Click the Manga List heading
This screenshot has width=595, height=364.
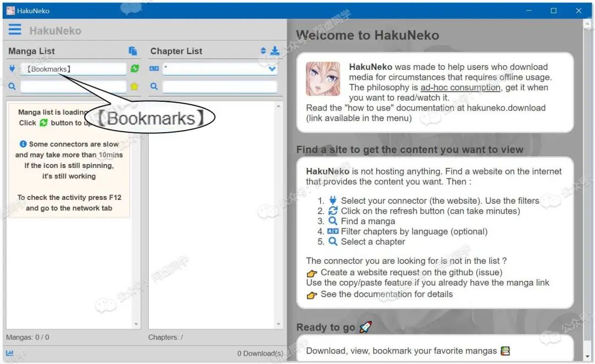click(x=31, y=51)
